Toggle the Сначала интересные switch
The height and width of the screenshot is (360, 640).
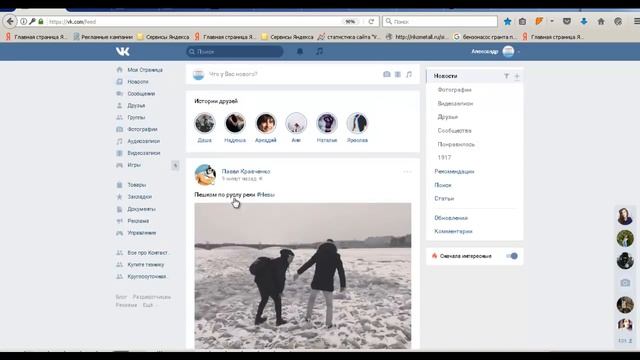(x=512, y=256)
